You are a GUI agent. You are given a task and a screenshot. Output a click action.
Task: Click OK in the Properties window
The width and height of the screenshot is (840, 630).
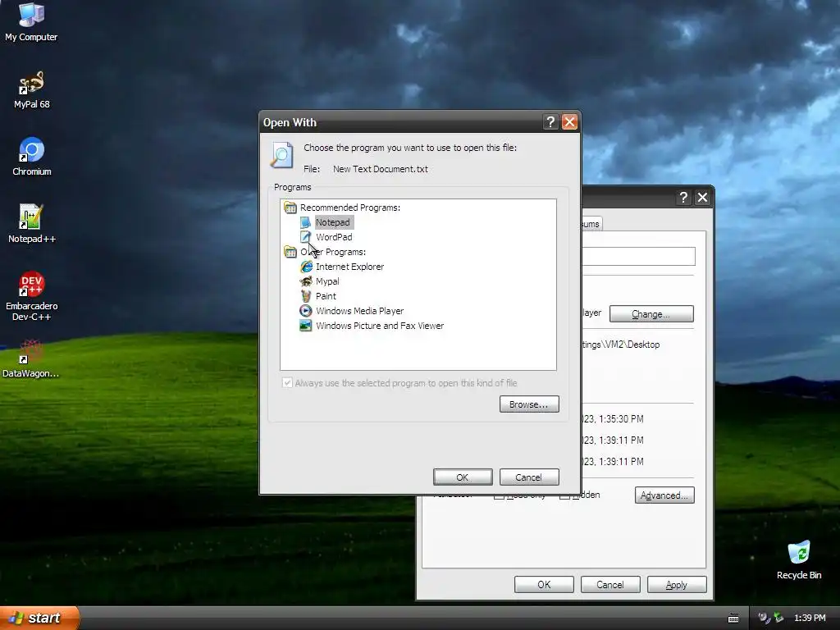point(545,584)
